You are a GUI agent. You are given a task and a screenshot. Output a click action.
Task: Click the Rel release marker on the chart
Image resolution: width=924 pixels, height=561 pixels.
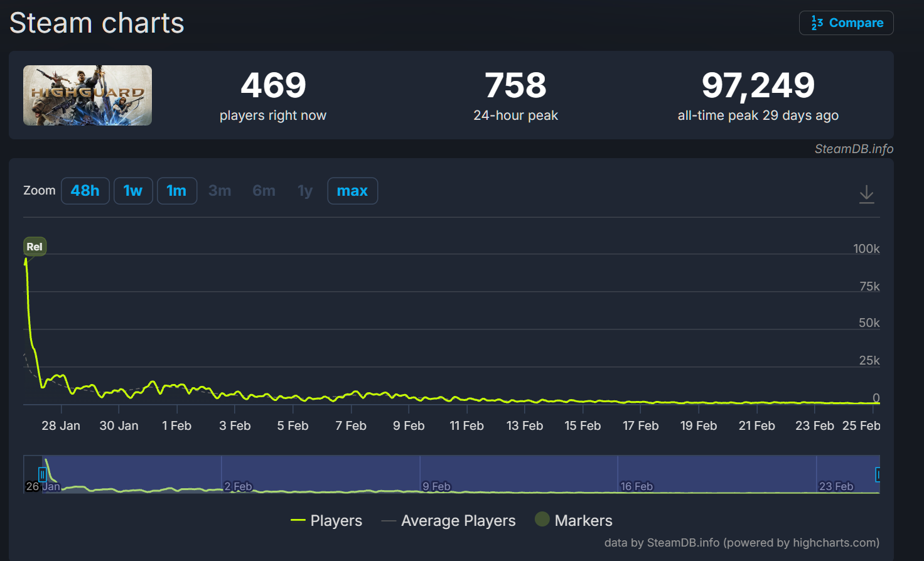point(35,247)
